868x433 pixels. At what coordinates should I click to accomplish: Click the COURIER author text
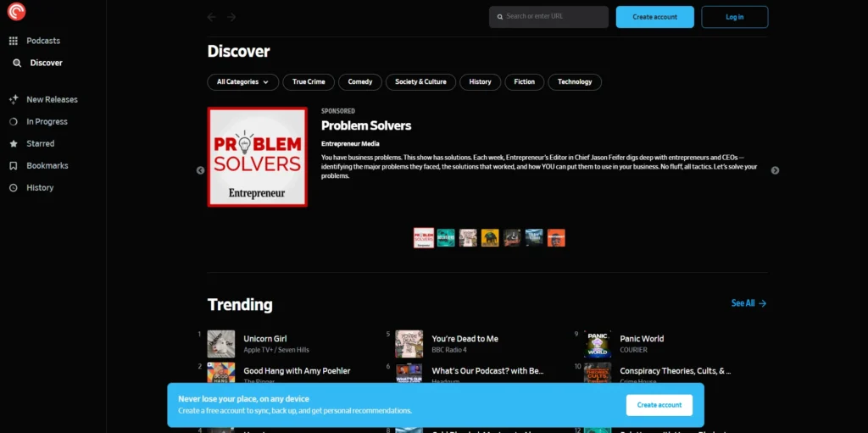tap(634, 351)
